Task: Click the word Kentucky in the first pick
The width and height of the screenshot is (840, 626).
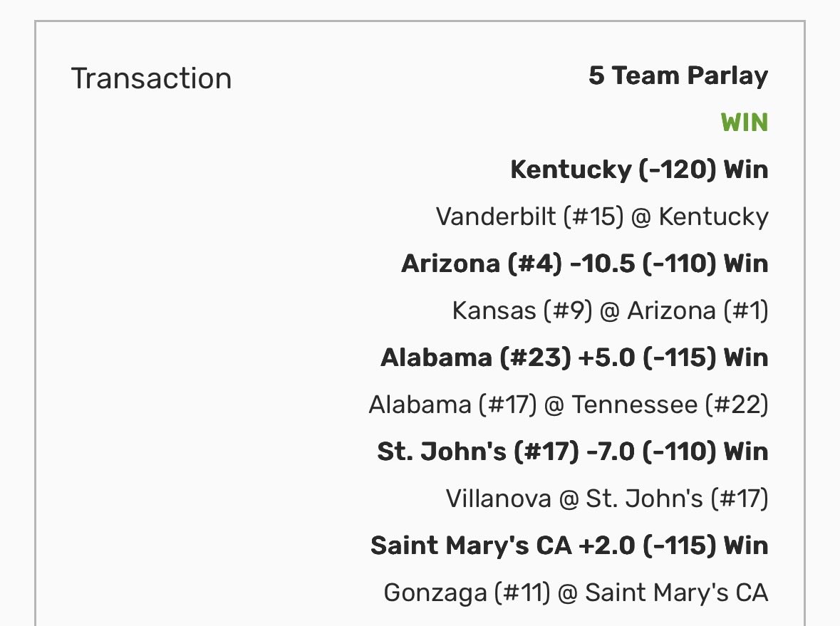Action: click(x=571, y=169)
